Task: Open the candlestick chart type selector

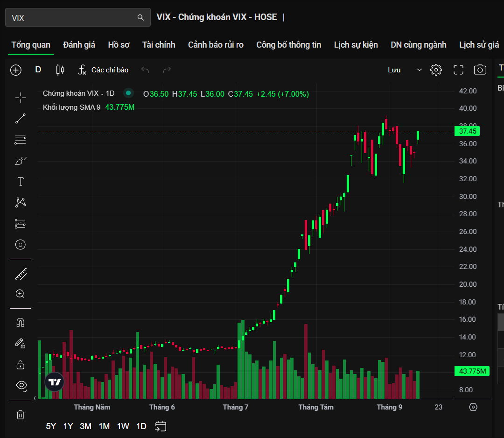Action: coord(60,70)
